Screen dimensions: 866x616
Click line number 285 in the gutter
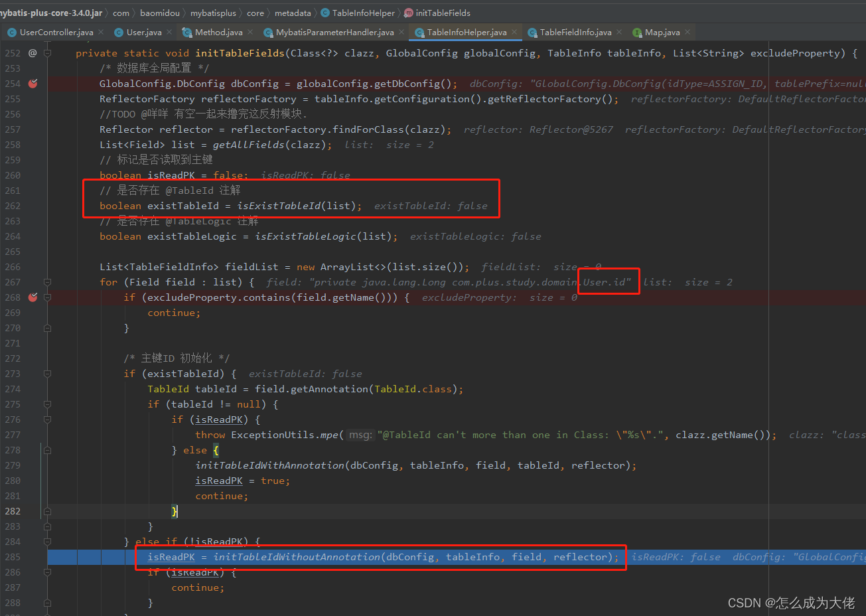pos(13,557)
